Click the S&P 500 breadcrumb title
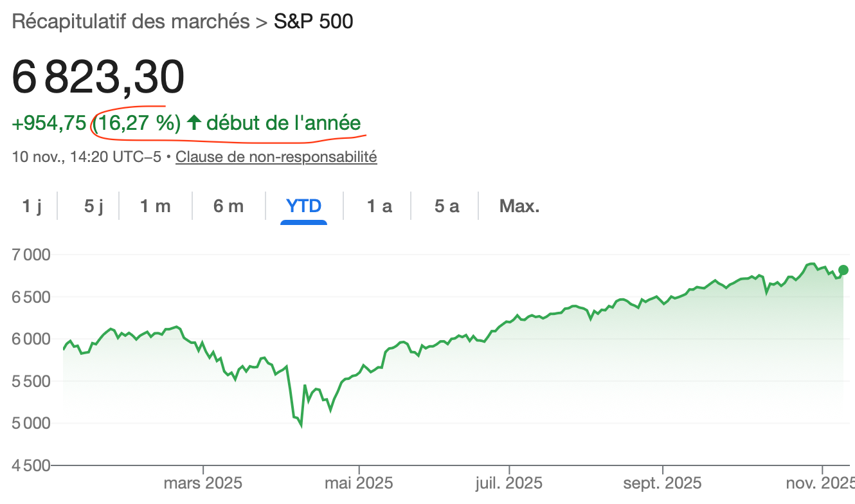855x504 pixels. [313, 22]
